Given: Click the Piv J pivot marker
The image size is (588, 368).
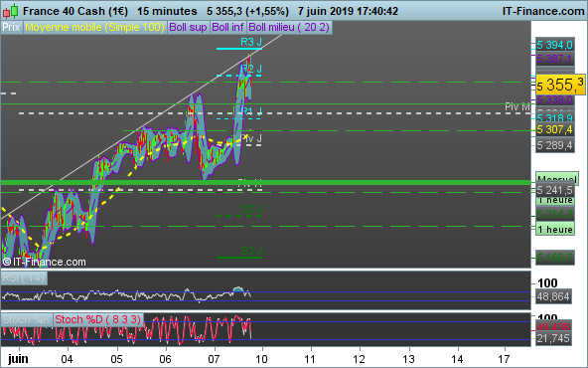Looking at the screenshot, I should point(251,138).
